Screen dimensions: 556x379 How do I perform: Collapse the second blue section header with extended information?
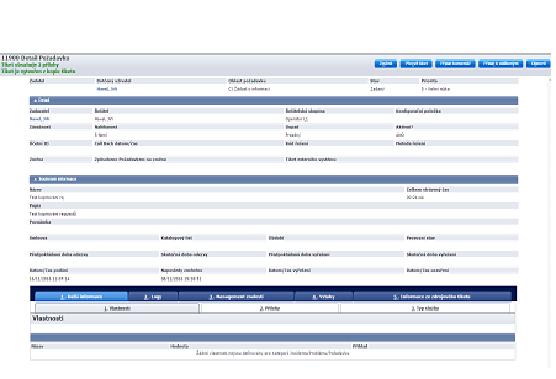point(273,179)
